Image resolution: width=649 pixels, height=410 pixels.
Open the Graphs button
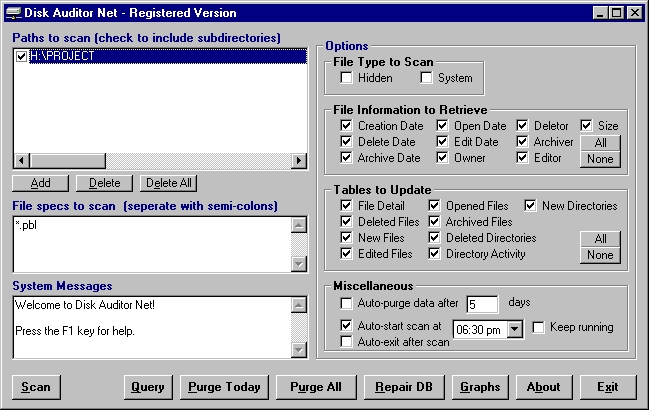(480, 387)
